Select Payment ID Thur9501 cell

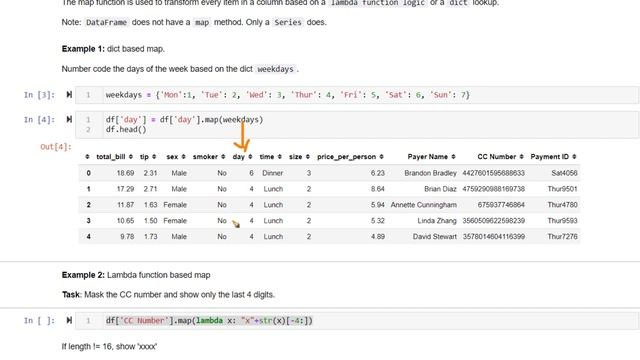click(562, 189)
